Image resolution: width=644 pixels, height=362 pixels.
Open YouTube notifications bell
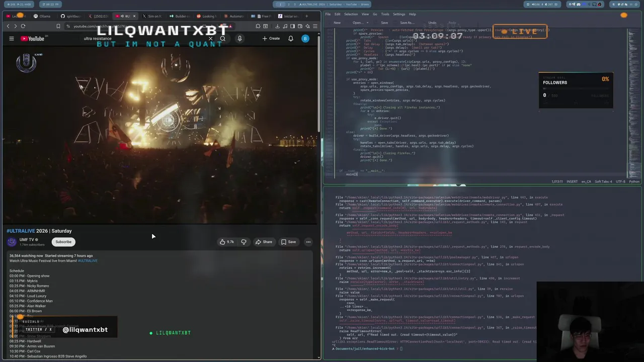[x=290, y=39]
